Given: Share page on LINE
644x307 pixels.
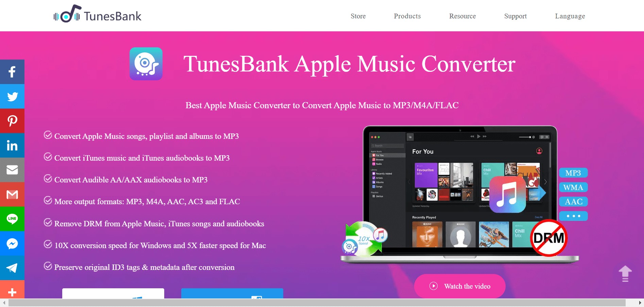Looking at the screenshot, I should (12, 219).
